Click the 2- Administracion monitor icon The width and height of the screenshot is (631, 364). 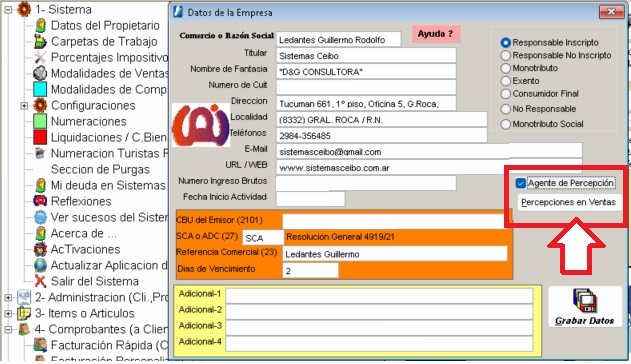pyautogui.click(x=24, y=297)
